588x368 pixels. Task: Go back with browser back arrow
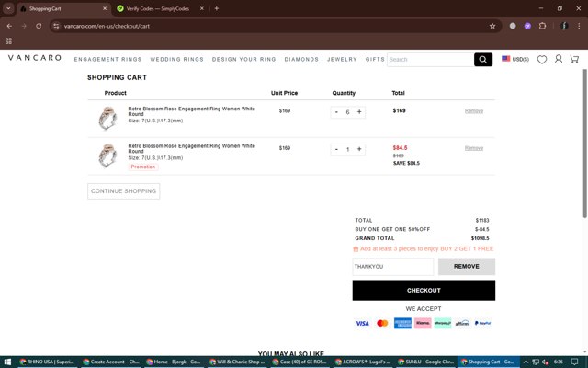(9, 26)
